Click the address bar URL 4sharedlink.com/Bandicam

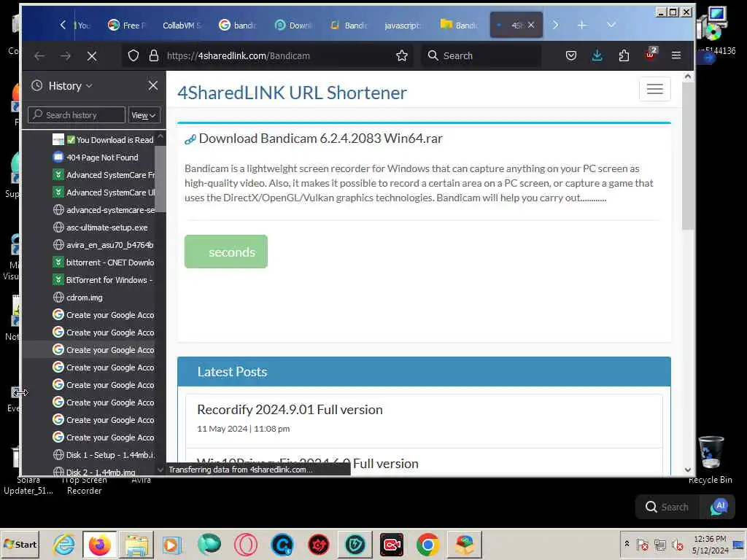[x=239, y=55]
